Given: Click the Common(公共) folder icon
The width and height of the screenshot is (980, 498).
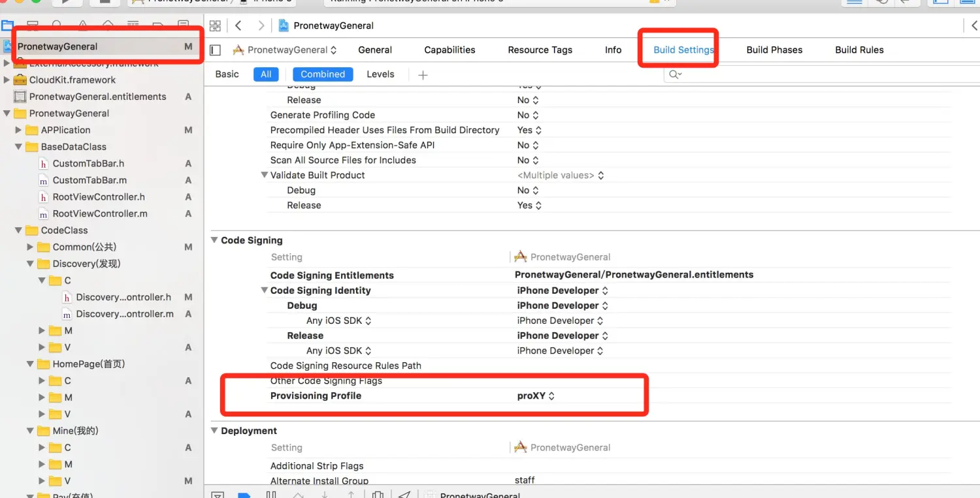Looking at the screenshot, I should click(44, 247).
